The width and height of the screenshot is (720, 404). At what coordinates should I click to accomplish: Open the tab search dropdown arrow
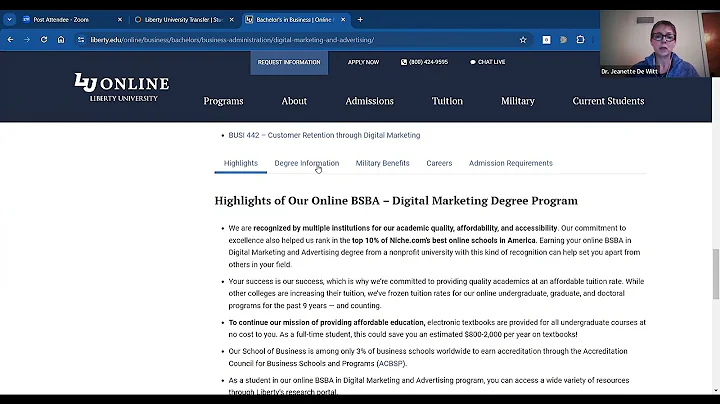pos(9,20)
